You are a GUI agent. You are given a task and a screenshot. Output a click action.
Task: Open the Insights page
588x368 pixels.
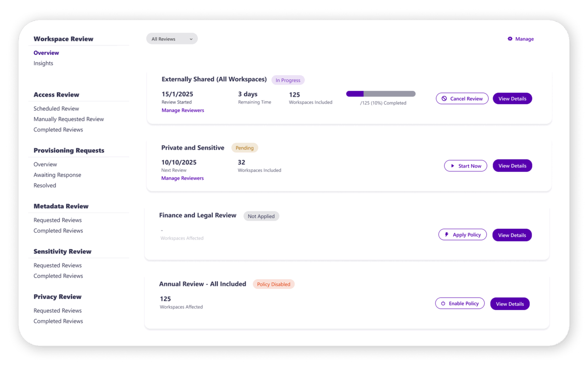pos(43,63)
